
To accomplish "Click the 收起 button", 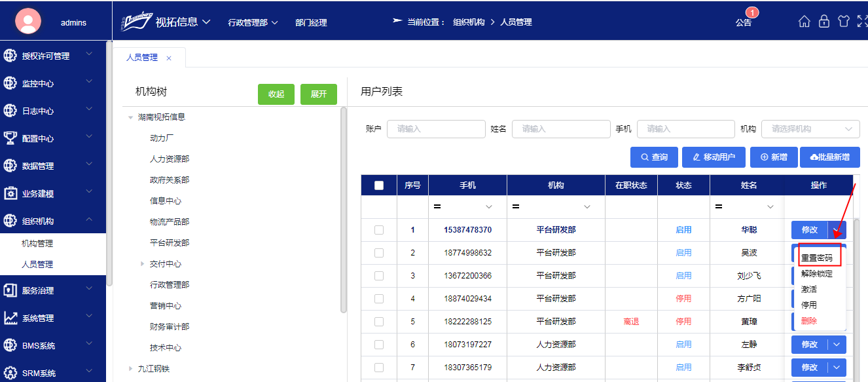I will 276,94.
